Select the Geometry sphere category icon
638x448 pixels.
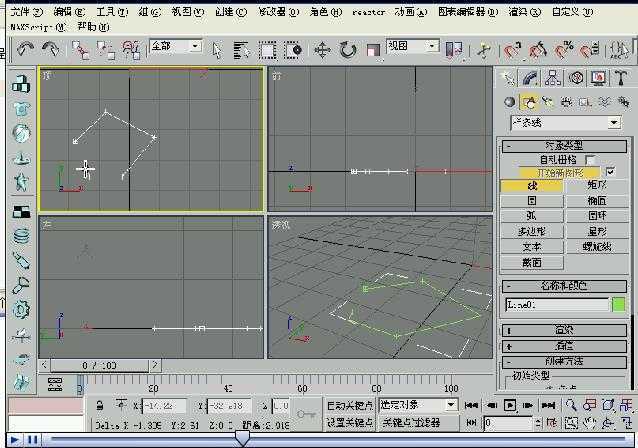(509, 102)
